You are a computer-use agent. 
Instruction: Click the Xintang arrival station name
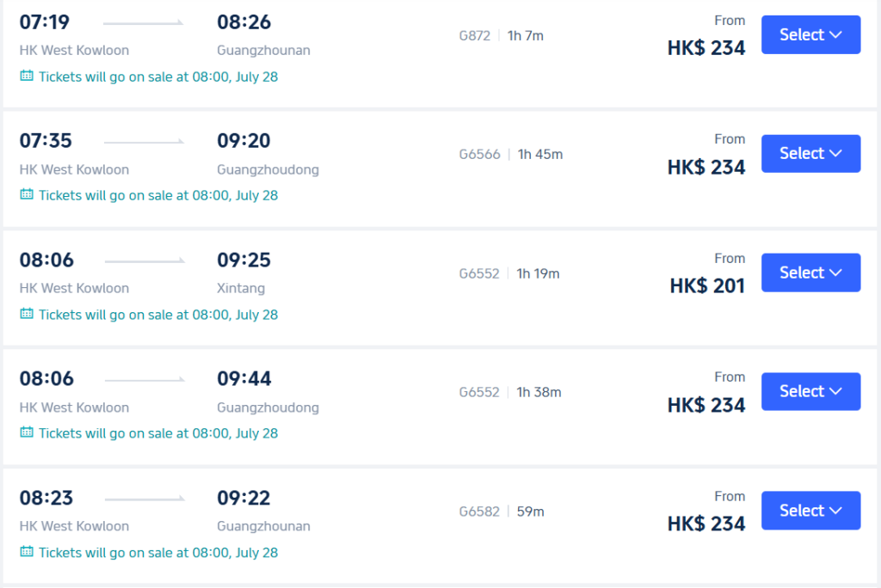coord(241,288)
